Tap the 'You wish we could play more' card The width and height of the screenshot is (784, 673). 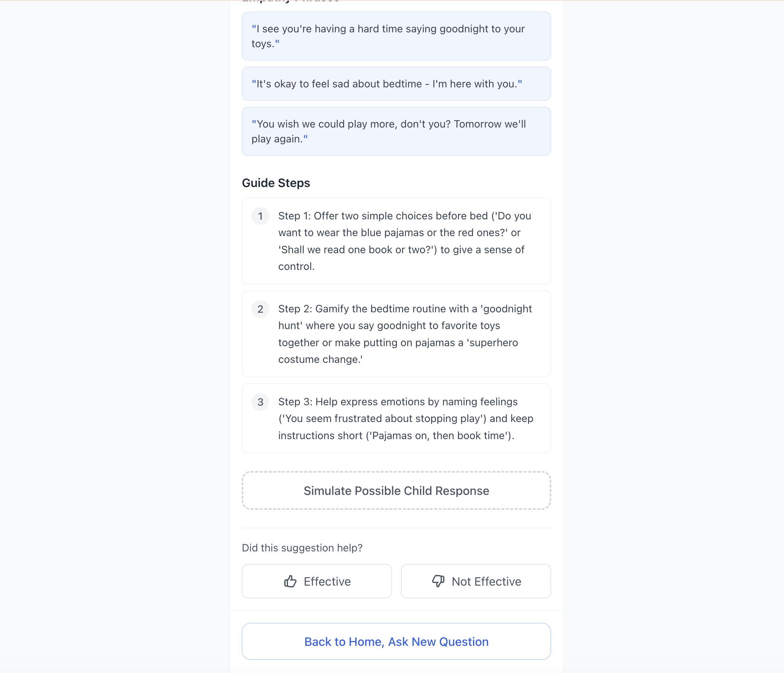396,131
